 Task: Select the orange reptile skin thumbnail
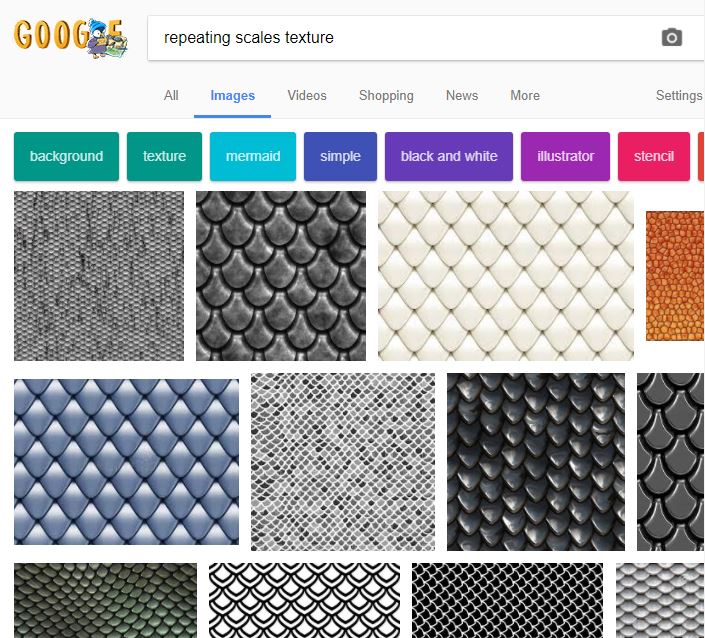pyautogui.click(x=675, y=275)
